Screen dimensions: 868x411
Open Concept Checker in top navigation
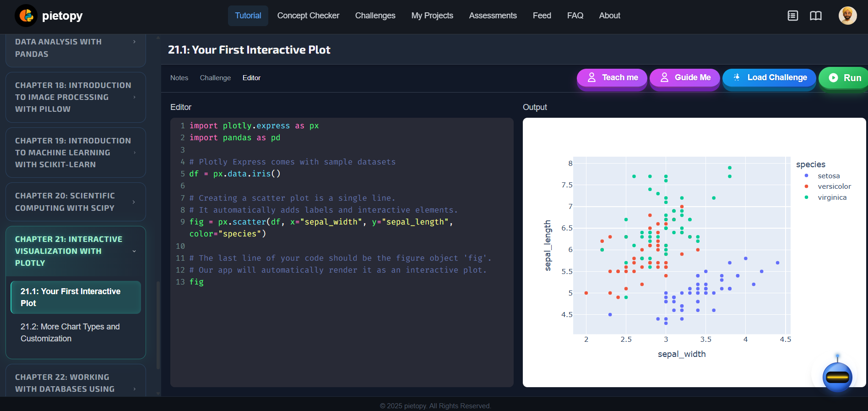[x=308, y=16]
